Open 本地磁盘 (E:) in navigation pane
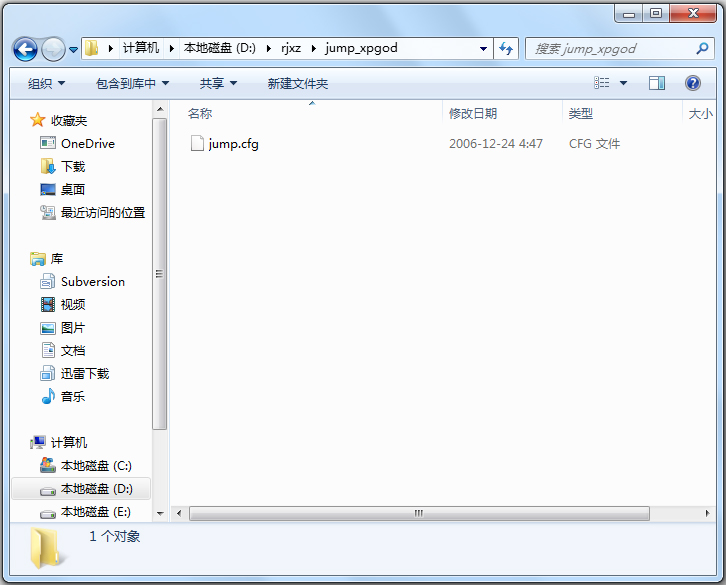Viewport: 726px width, 585px height. point(96,512)
